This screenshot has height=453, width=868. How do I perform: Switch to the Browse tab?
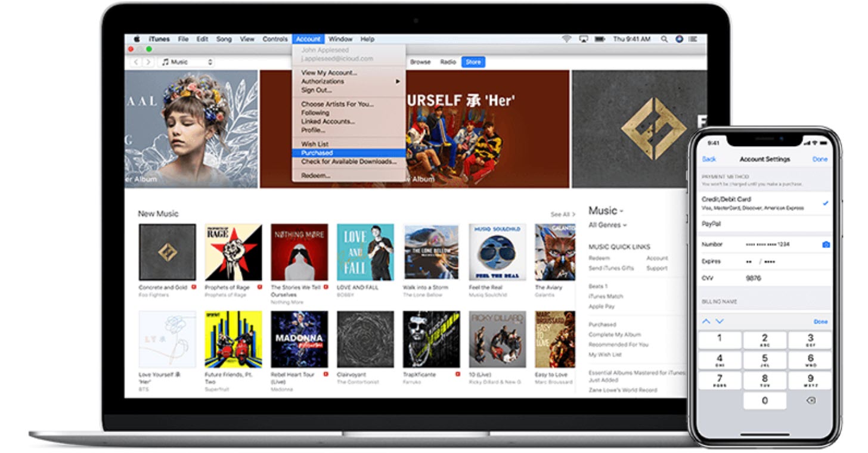coord(420,62)
